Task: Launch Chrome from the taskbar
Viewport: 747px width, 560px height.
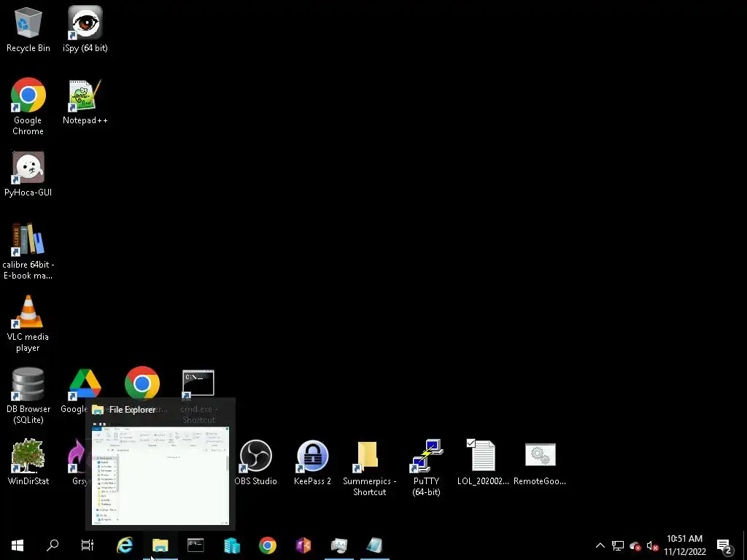Action: (x=267, y=545)
